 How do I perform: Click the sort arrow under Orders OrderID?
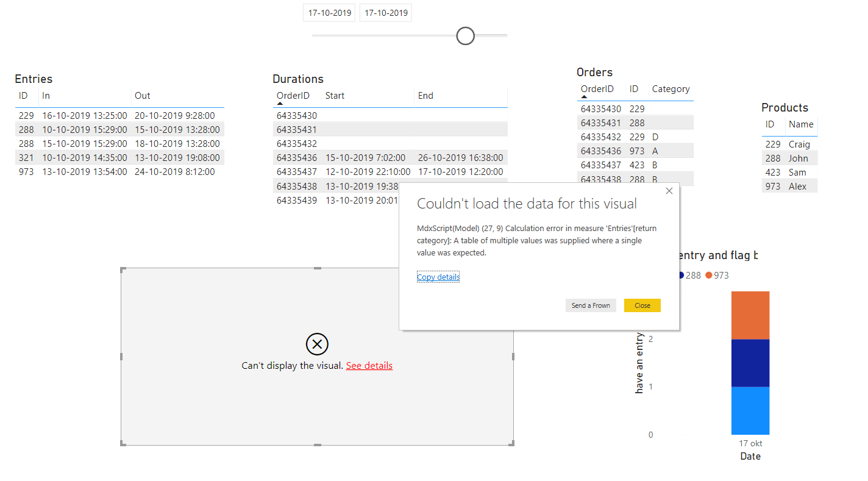585,97
